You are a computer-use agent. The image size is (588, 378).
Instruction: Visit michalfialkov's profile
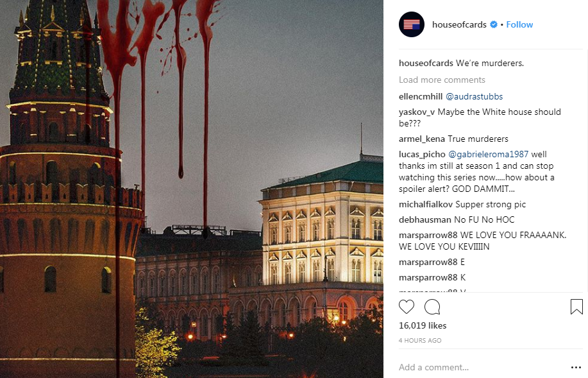click(426, 204)
